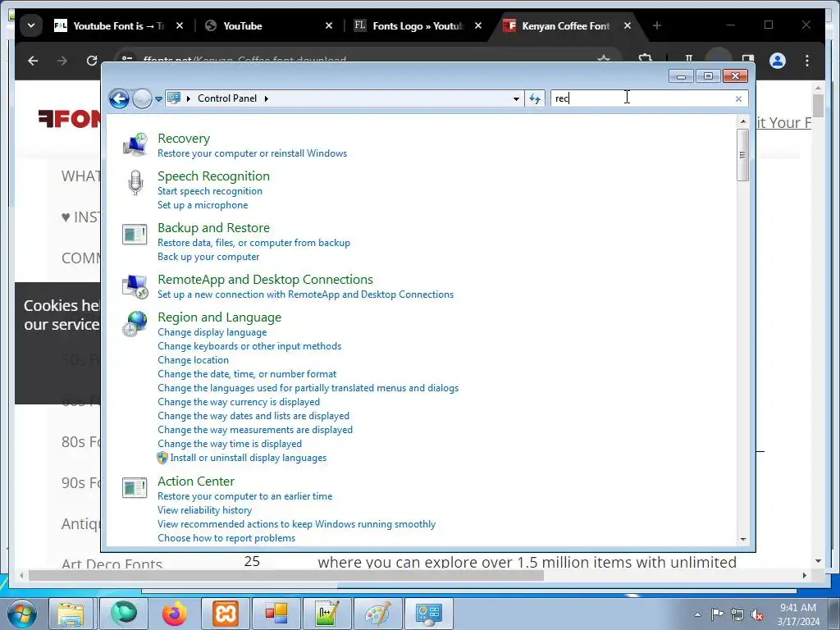This screenshot has height=630, width=840.
Task: Open the browser tab search dropdown
Action: pyautogui.click(x=31, y=25)
